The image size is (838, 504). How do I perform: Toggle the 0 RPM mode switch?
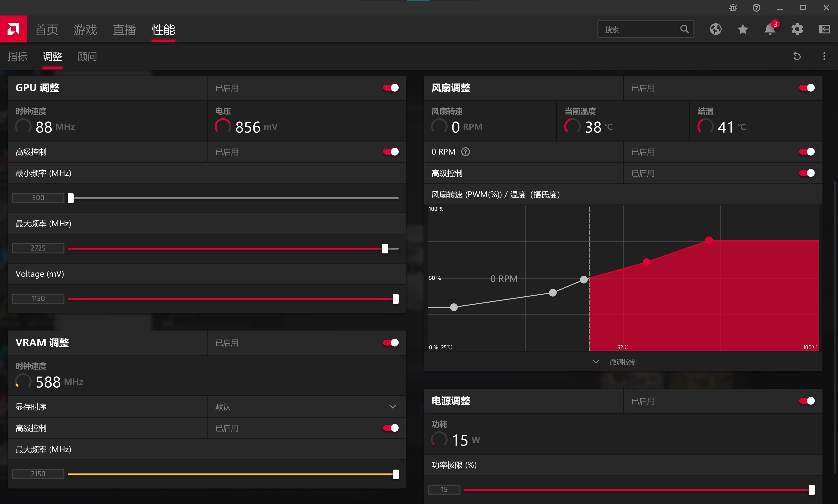[807, 152]
